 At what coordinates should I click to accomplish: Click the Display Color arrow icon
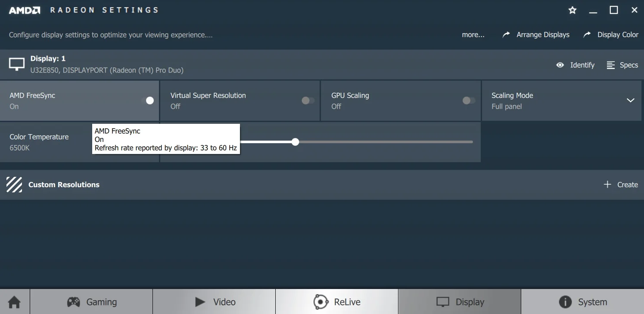click(587, 35)
